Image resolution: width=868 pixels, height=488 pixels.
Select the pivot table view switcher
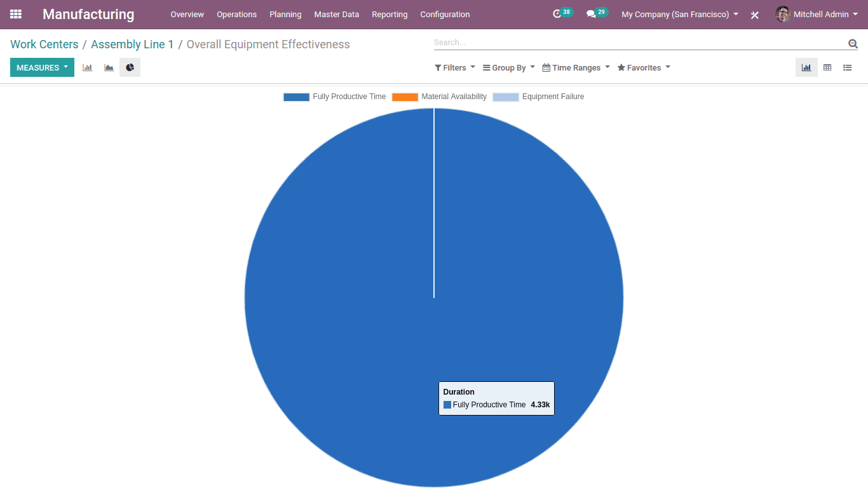coord(827,67)
